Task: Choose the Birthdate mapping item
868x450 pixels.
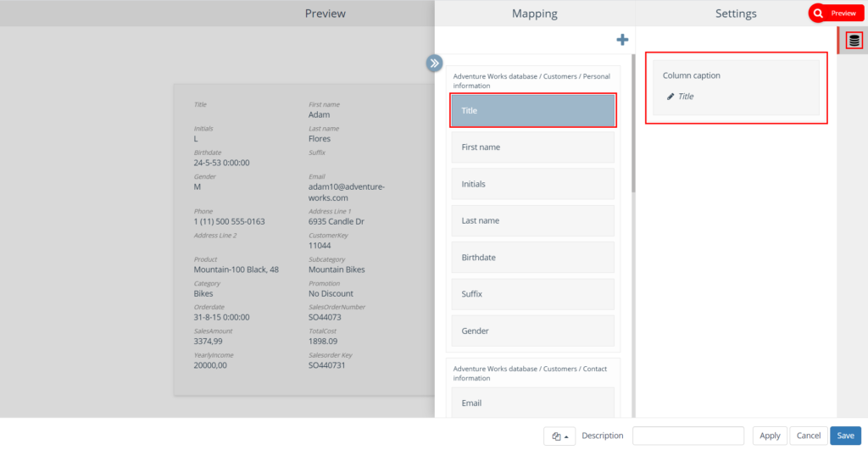Action: (532, 258)
